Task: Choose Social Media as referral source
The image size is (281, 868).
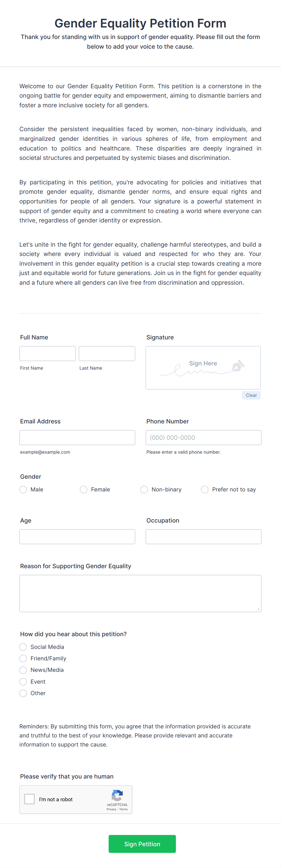Action: point(23,647)
